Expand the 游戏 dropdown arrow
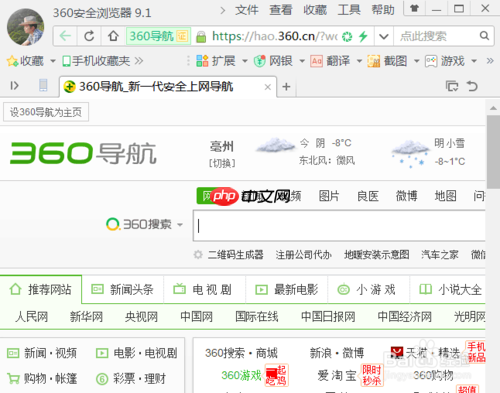This screenshot has height=393, width=500. coord(474,61)
